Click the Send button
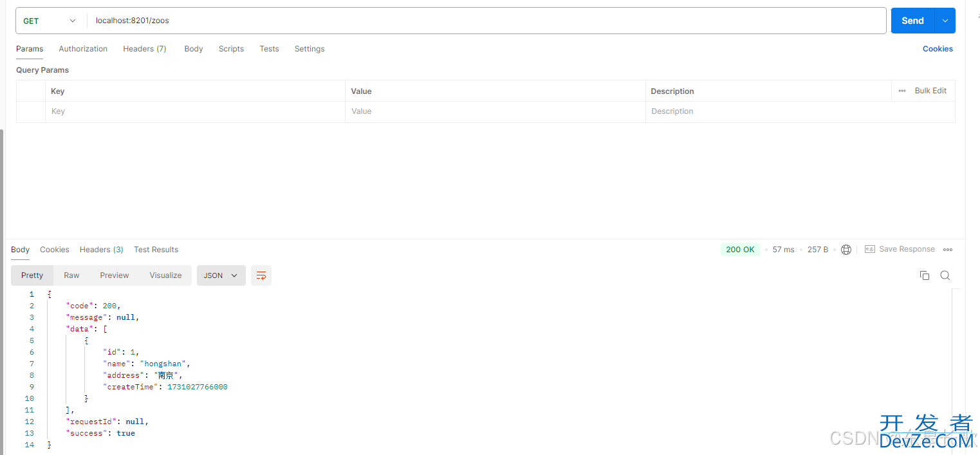The image size is (980, 455). click(x=912, y=21)
